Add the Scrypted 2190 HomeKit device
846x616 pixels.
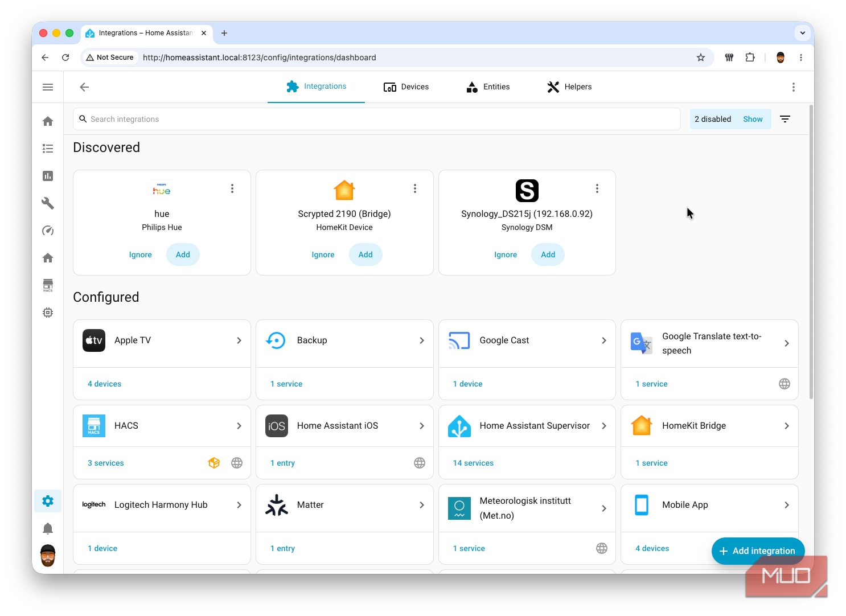[365, 254]
